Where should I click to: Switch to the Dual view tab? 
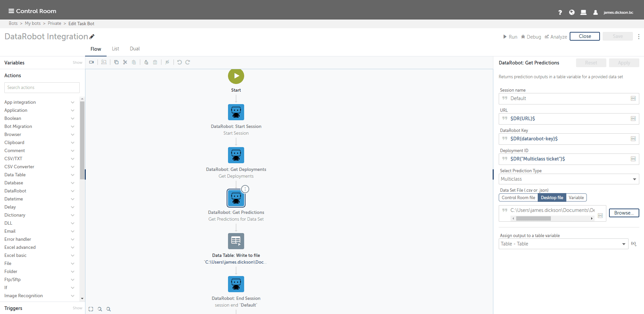coord(135,49)
